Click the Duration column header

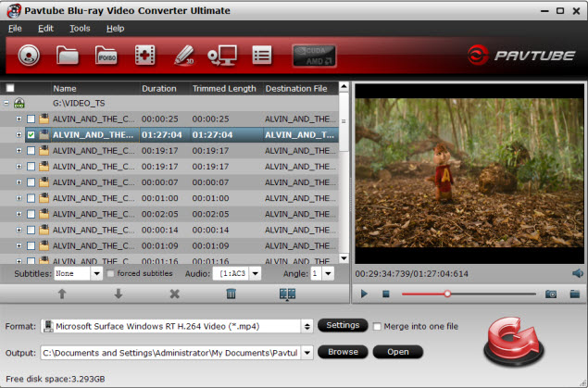click(165, 89)
